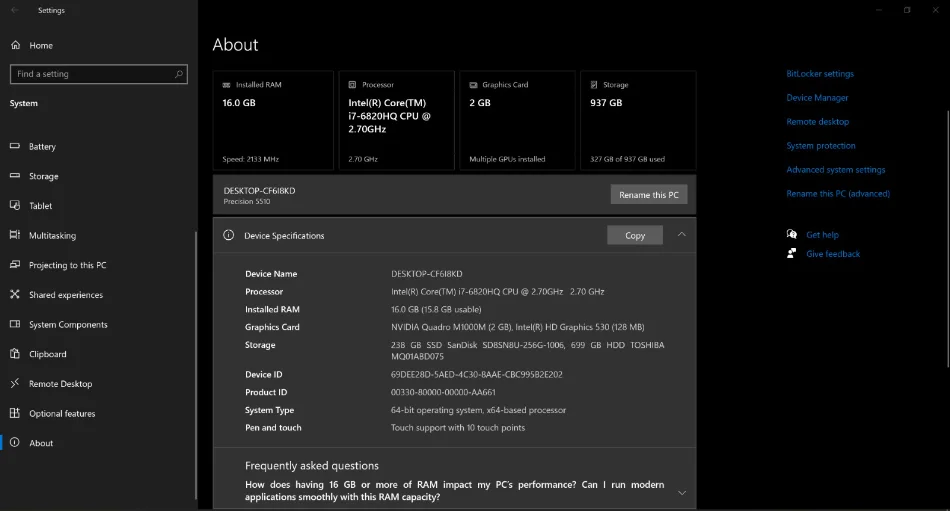Click the Battery icon in sidebar
Viewport: 950px width, 511px height.
pyautogui.click(x=15, y=146)
